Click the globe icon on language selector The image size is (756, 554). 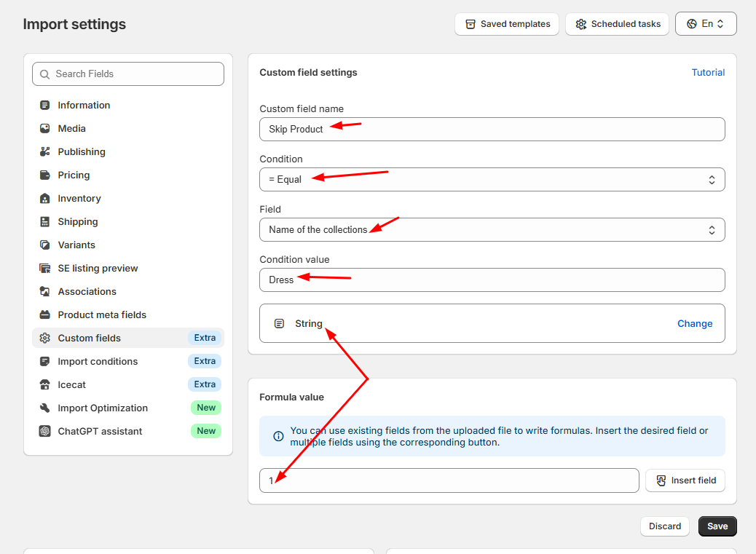tap(692, 24)
